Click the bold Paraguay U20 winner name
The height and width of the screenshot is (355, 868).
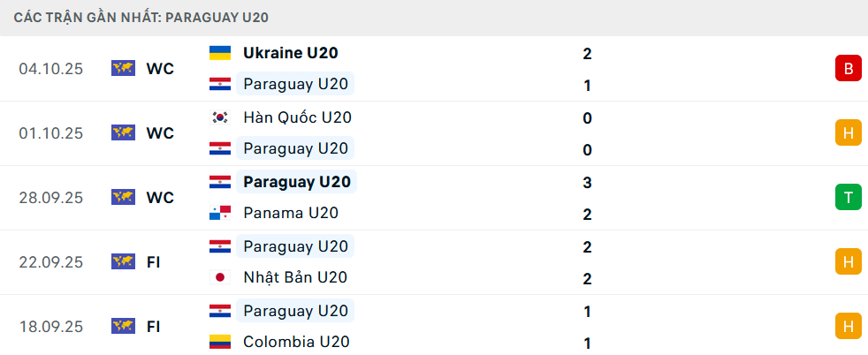297,182
